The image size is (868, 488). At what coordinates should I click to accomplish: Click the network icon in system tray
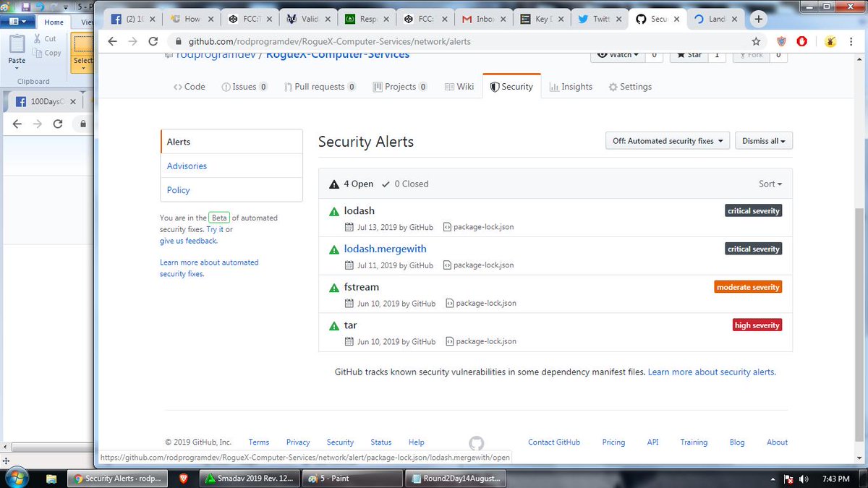pos(789,479)
